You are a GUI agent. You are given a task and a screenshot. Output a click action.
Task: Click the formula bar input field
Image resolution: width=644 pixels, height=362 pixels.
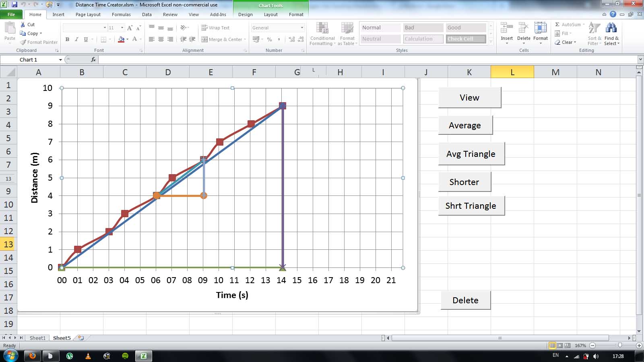click(368, 60)
